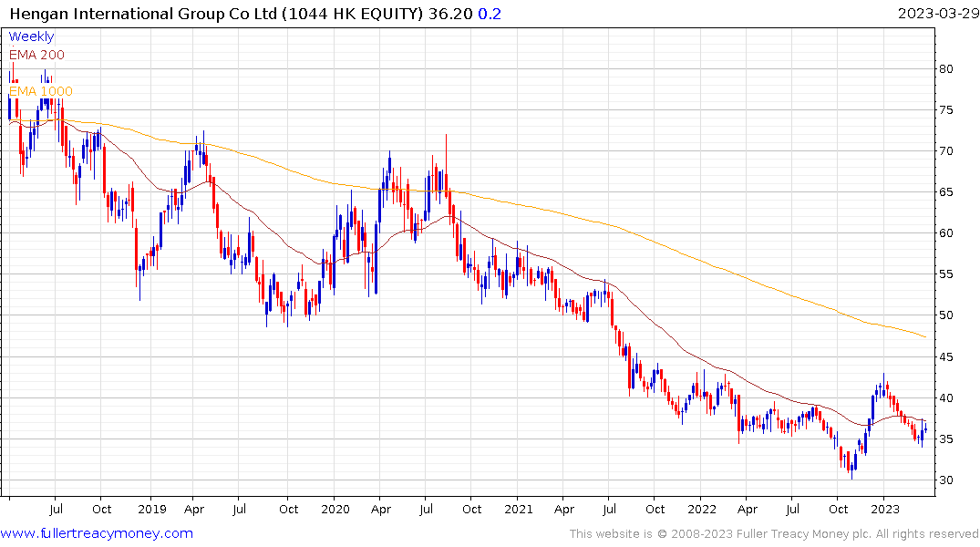Click the 30 price axis label
Screen dimensions: 980x547
pos(945,480)
